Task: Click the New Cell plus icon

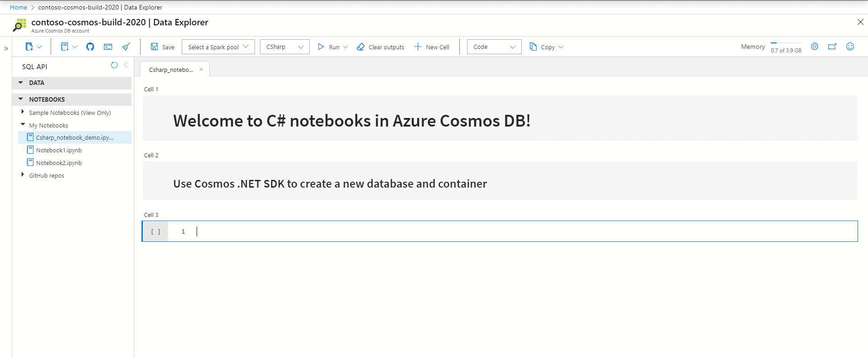Action: pyautogui.click(x=418, y=47)
